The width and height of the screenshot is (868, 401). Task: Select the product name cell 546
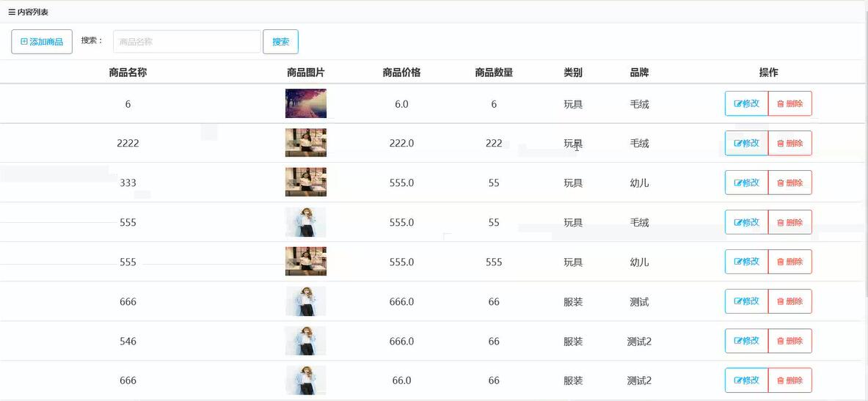[x=128, y=342]
